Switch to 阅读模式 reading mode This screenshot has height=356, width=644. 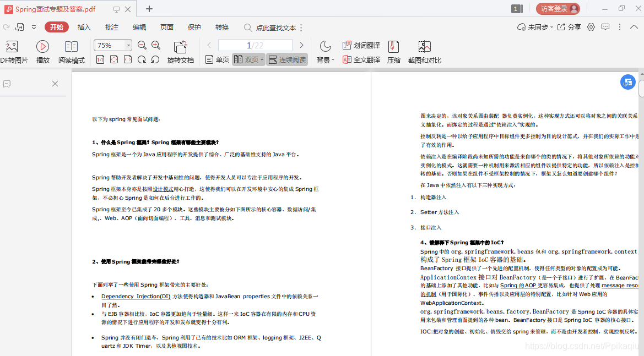[72, 52]
